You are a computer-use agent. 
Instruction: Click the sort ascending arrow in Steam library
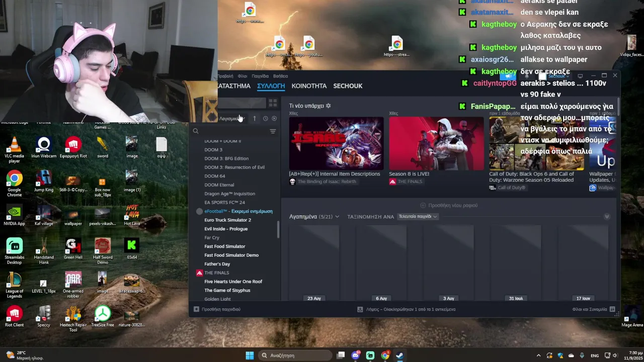(255, 119)
